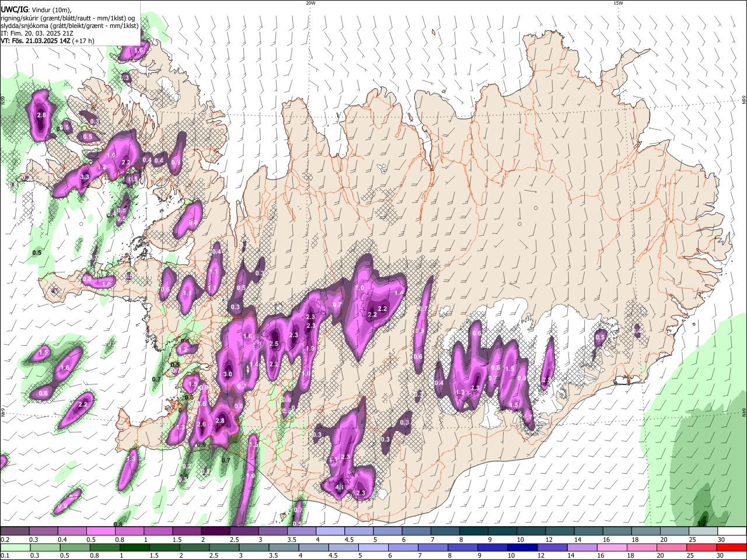Select the darkest purple swatch at 2 in the snow legend

(x=215, y=531)
